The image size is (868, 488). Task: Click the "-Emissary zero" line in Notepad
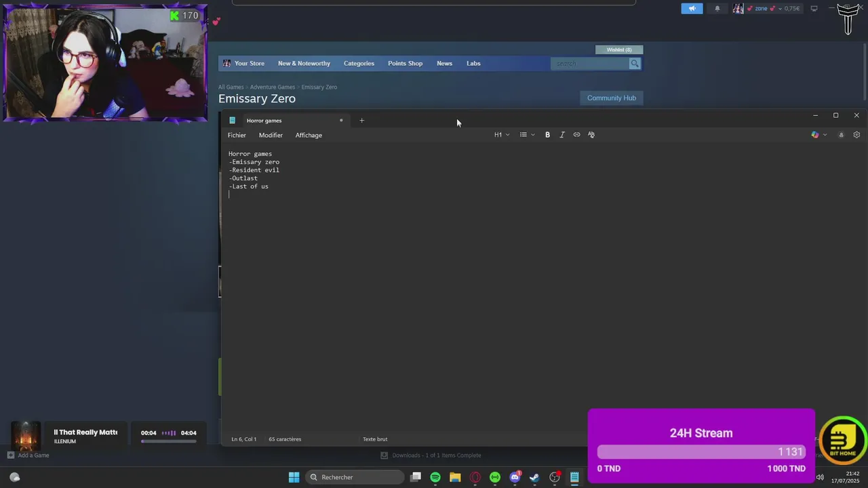(254, 162)
